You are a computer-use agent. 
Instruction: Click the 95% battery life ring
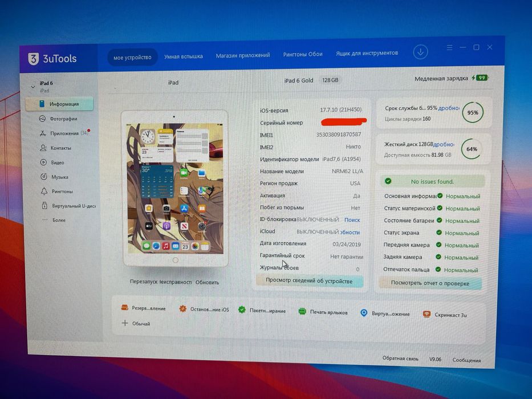473,113
